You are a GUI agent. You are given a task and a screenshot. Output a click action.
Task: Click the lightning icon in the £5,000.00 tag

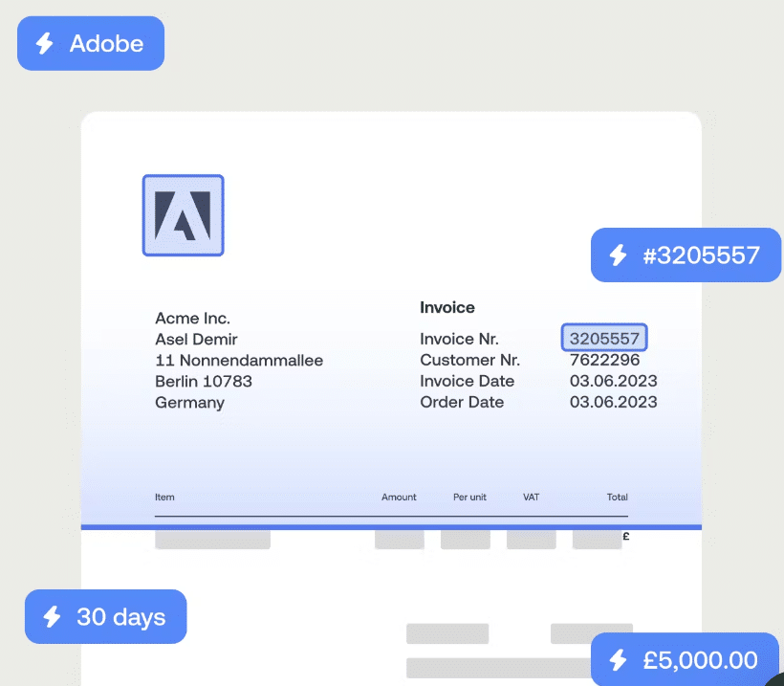point(619,660)
